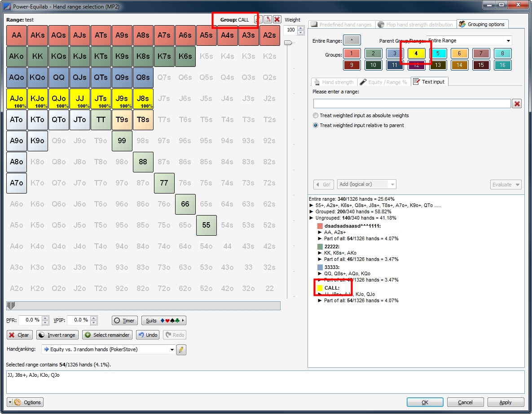Click the red X icon to delete the CALL group
Screen dimensions: 532x414
pos(277,20)
